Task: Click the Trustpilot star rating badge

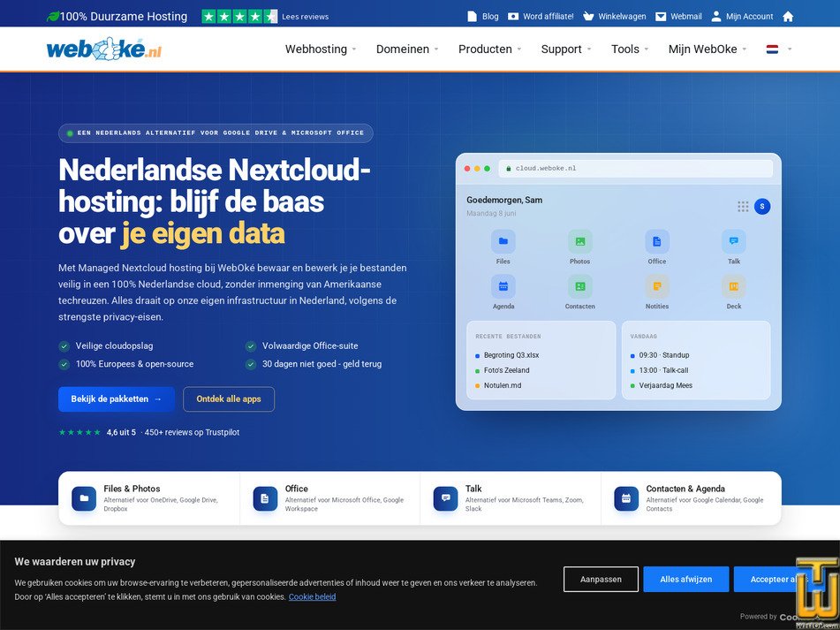Action: pos(239,17)
